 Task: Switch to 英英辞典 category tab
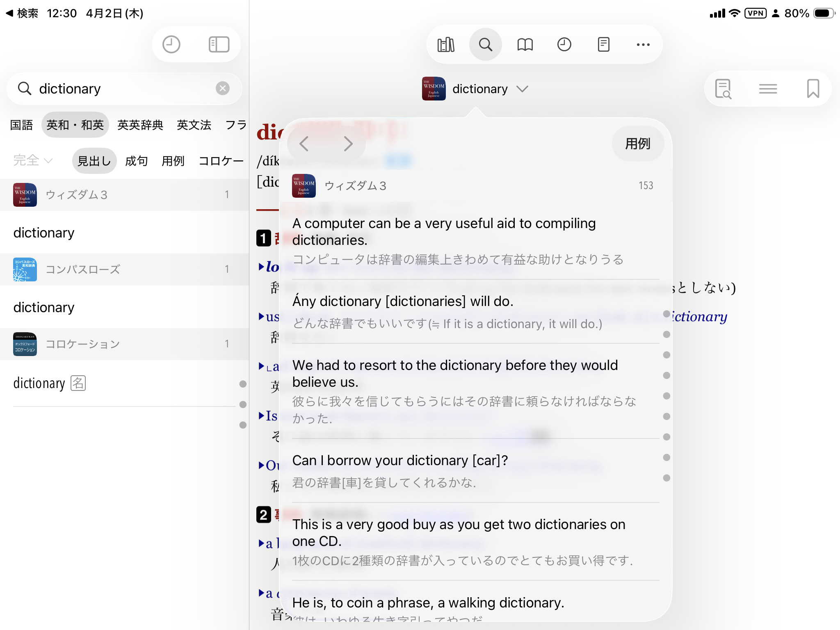coord(140,125)
